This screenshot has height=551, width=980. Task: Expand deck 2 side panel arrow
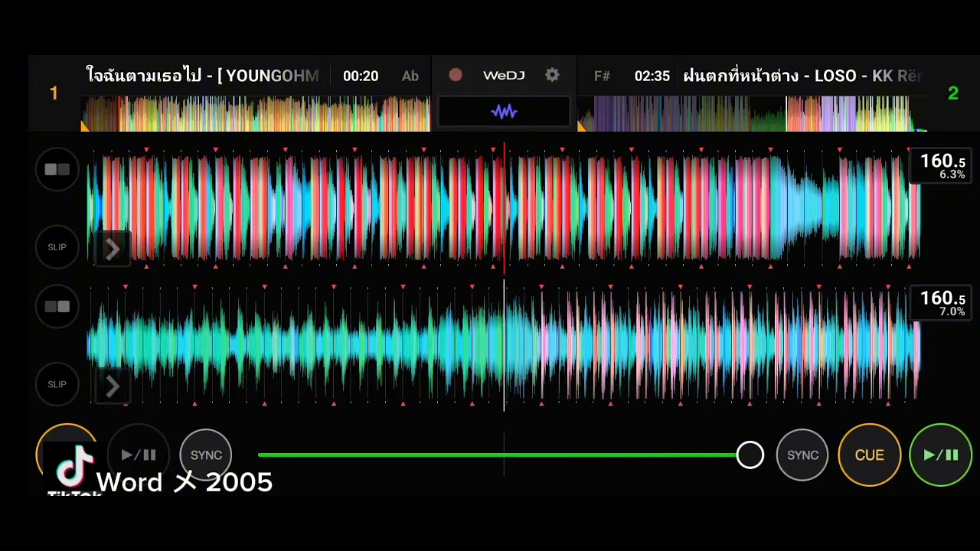[x=112, y=387]
